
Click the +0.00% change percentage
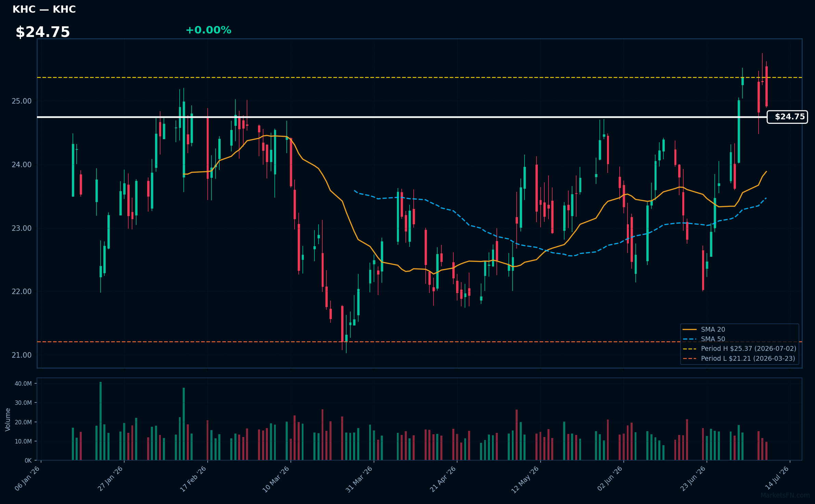(208, 30)
